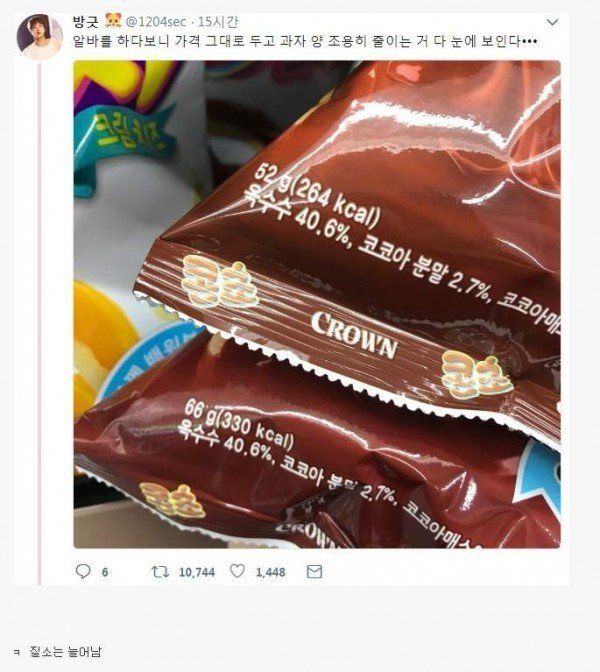The width and height of the screenshot is (600, 672).
Task: Click the CROWN logo in the photo
Action: (x=354, y=336)
